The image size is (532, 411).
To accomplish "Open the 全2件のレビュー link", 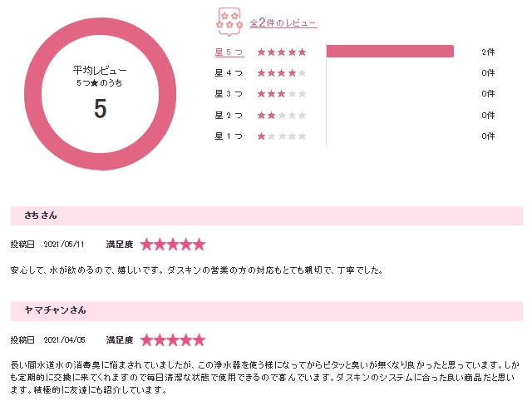I will point(283,23).
